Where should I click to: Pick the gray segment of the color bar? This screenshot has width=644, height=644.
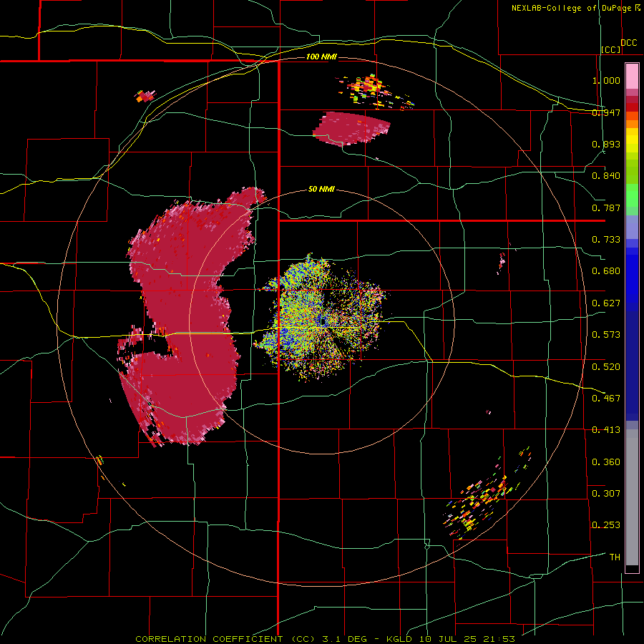click(x=632, y=497)
